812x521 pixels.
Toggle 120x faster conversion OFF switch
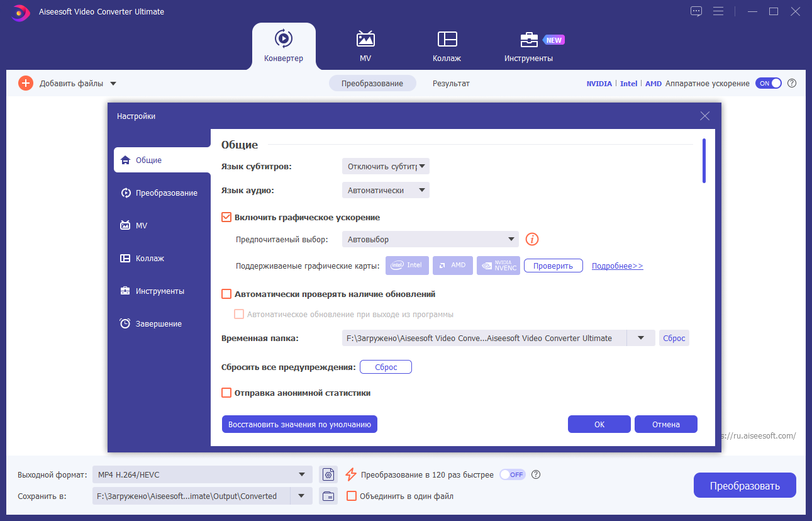512,474
